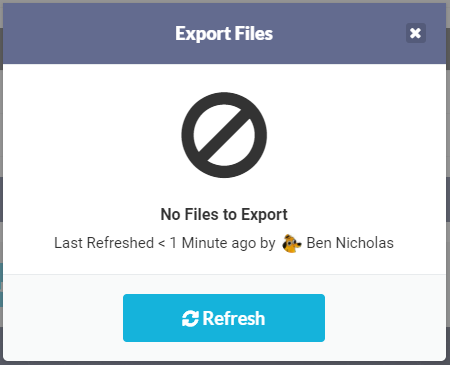Image resolution: width=450 pixels, height=365 pixels.
Task: Click the Export Files dialog title
Action: coord(224,34)
